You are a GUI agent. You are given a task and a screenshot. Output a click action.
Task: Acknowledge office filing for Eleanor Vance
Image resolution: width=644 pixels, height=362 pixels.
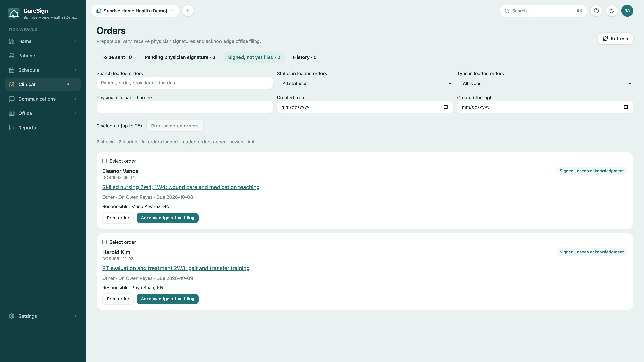click(168, 218)
